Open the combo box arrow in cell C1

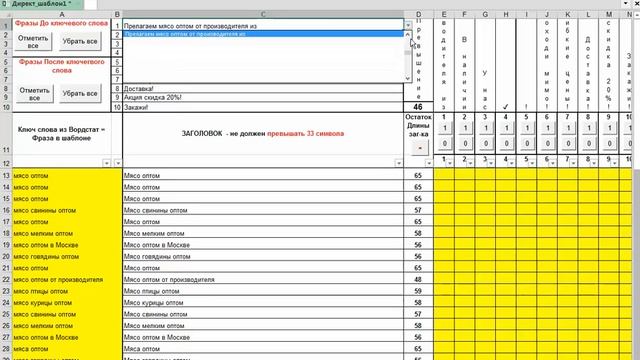[x=408, y=25]
